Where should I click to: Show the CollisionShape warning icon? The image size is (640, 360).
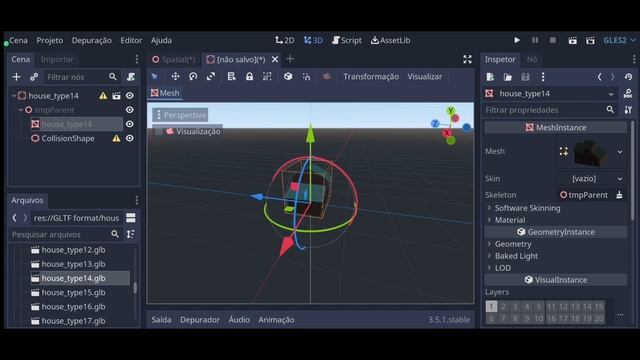click(x=116, y=139)
